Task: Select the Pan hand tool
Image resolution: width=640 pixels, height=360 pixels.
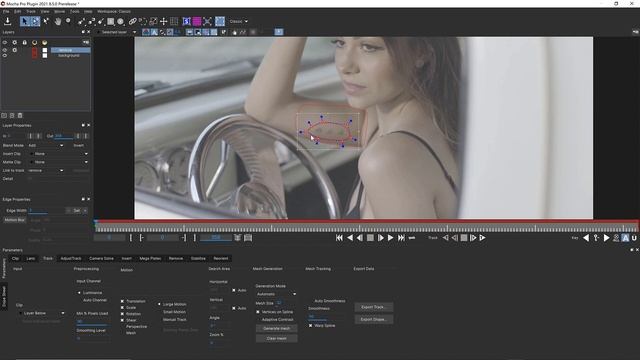Action: pos(58,21)
